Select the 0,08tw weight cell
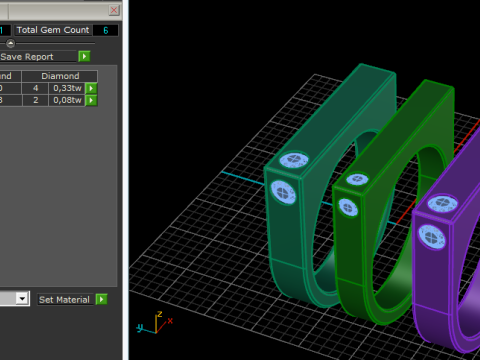Screen dimensions: 480x360 coord(67,100)
